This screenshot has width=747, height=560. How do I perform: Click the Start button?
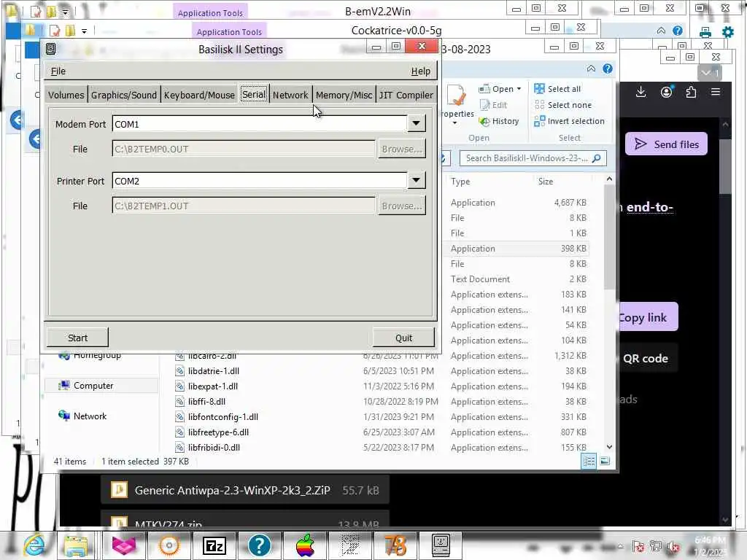click(x=77, y=338)
